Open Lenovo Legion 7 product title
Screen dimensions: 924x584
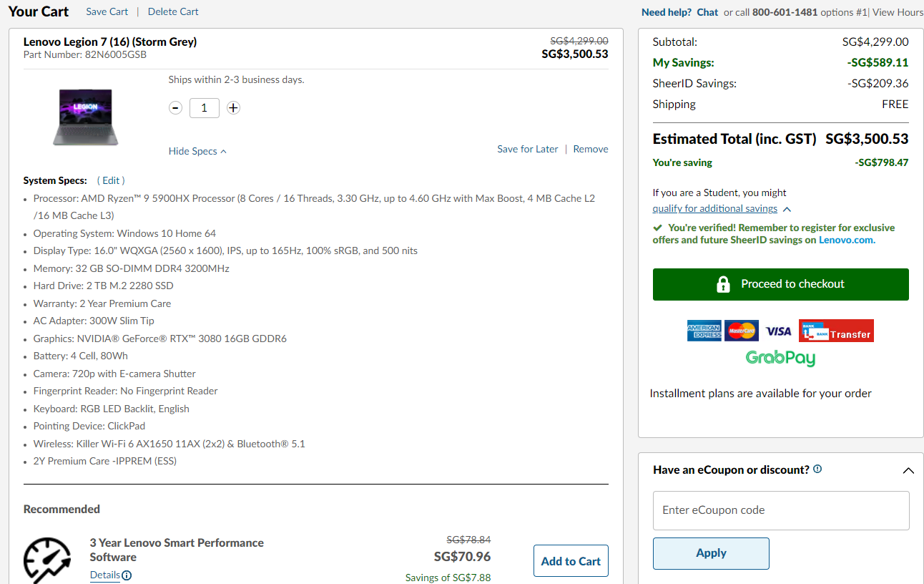tap(110, 42)
